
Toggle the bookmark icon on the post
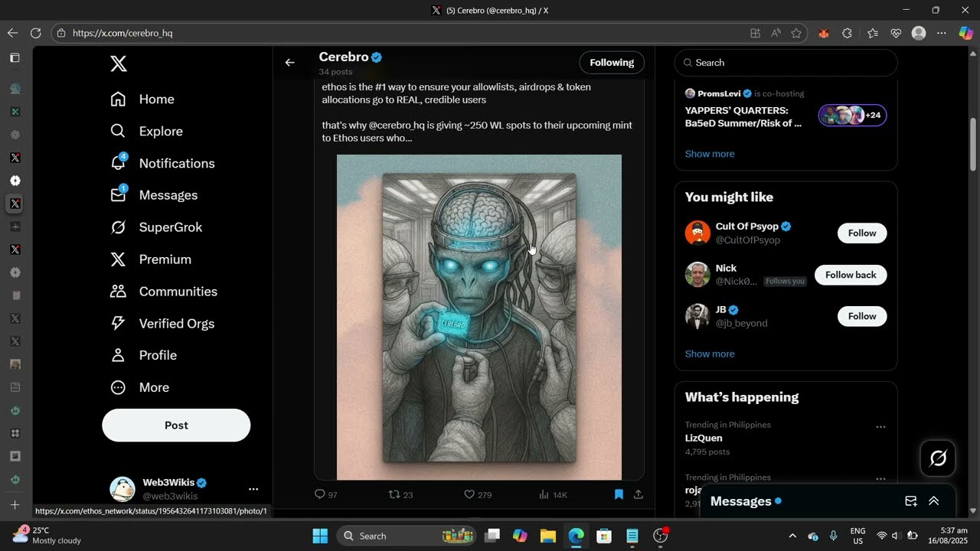pos(619,494)
